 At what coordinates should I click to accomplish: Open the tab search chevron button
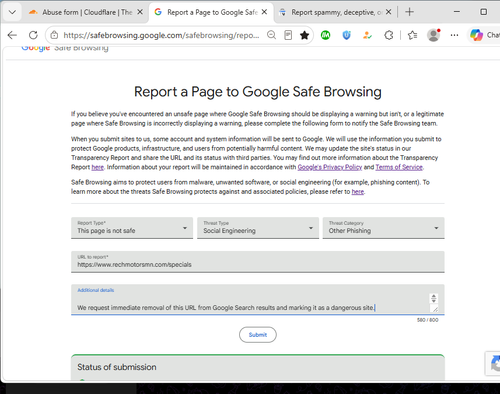point(12,13)
